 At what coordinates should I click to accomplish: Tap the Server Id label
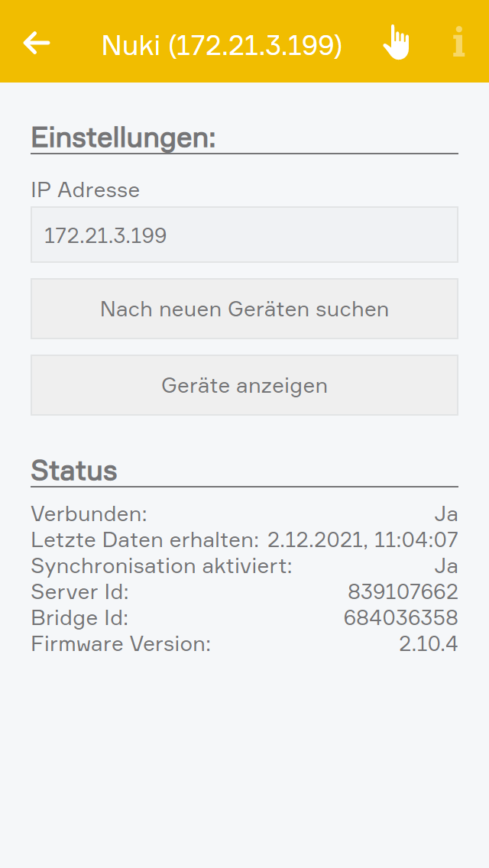[x=79, y=592]
